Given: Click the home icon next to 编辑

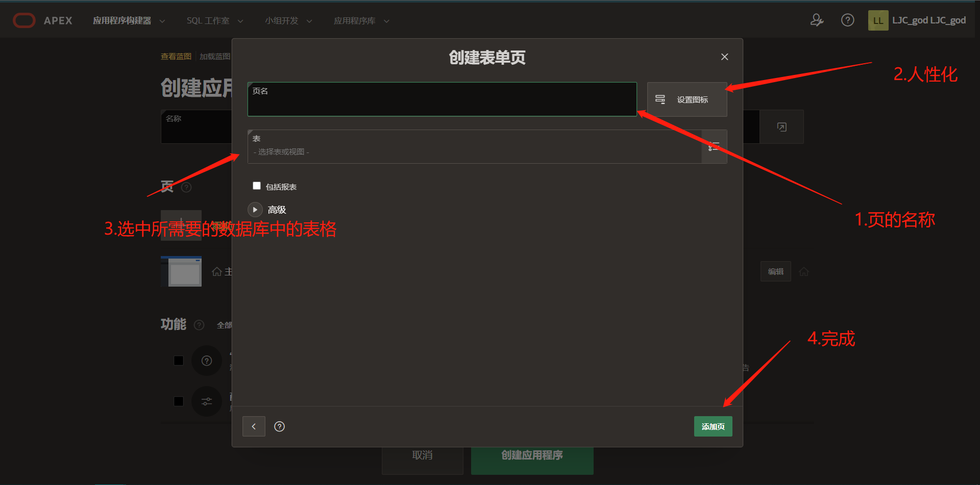Looking at the screenshot, I should (x=804, y=271).
